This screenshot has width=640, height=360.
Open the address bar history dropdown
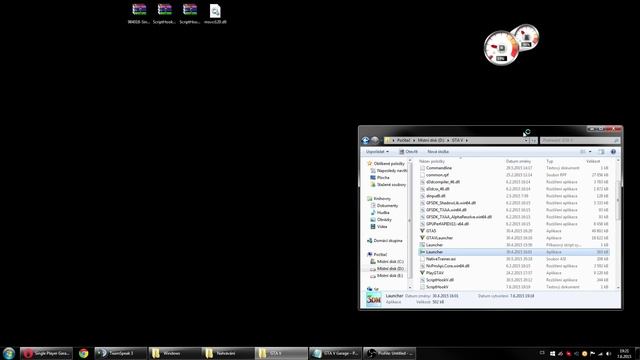pos(526,140)
